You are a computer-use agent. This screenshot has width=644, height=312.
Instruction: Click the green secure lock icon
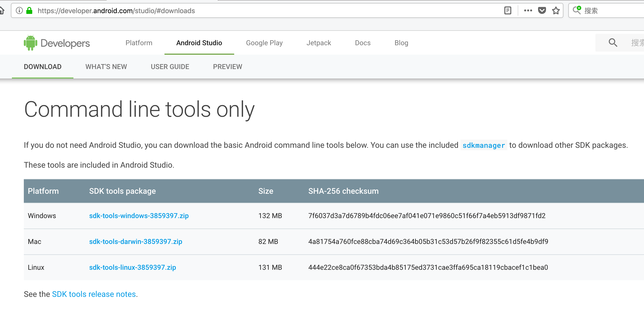pyautogui.click(x=30, y=10)
